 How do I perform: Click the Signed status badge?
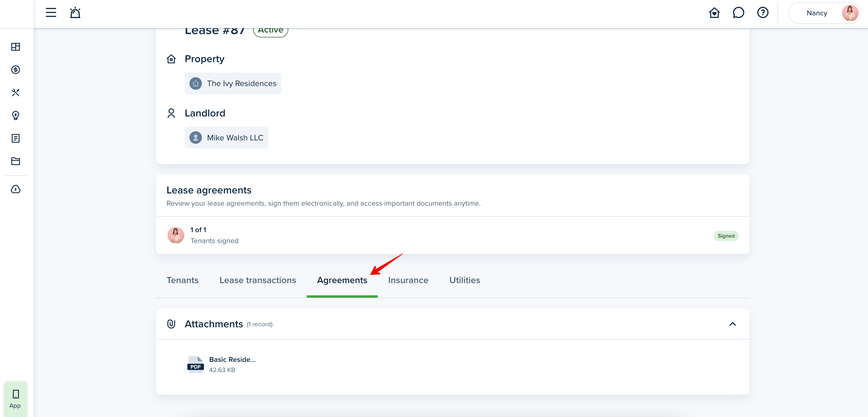pyautogui.click(x=726, y=236)
